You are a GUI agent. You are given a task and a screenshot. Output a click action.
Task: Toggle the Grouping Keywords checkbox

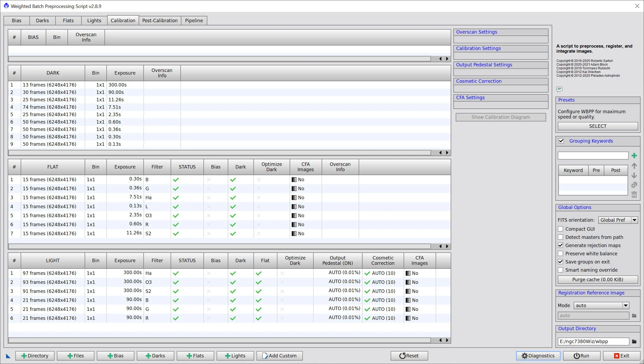[x=561, y=141]
